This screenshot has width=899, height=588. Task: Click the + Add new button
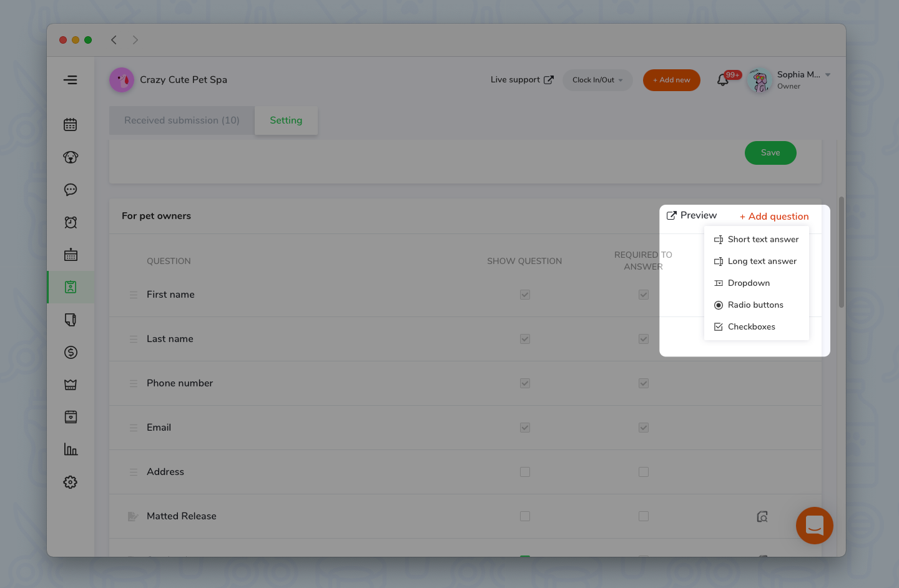[672, 80]
